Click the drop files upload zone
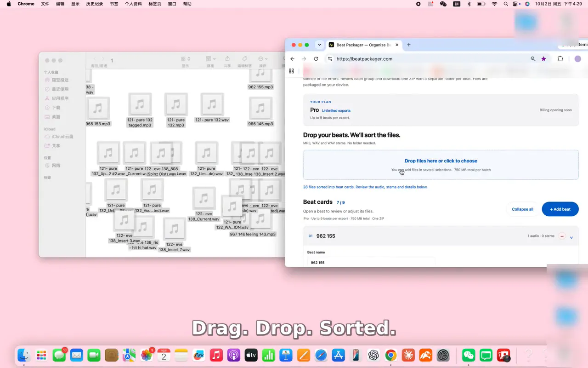 point(441,165)
